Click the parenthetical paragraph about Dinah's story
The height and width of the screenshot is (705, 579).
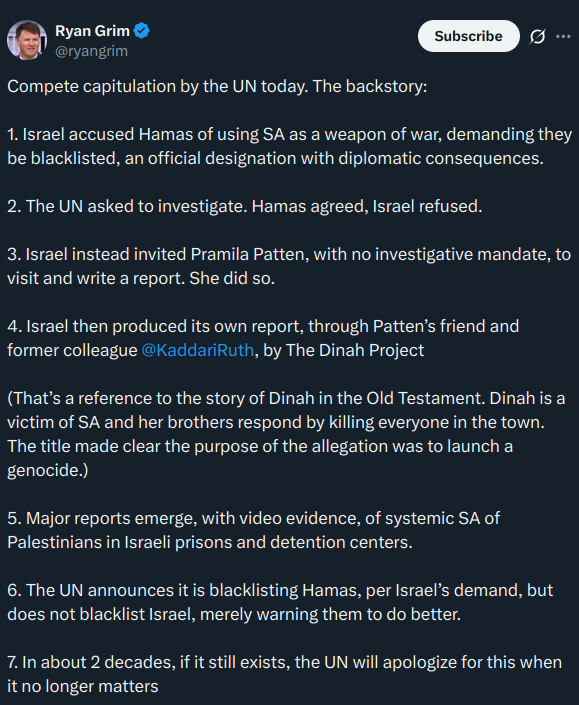286,434
